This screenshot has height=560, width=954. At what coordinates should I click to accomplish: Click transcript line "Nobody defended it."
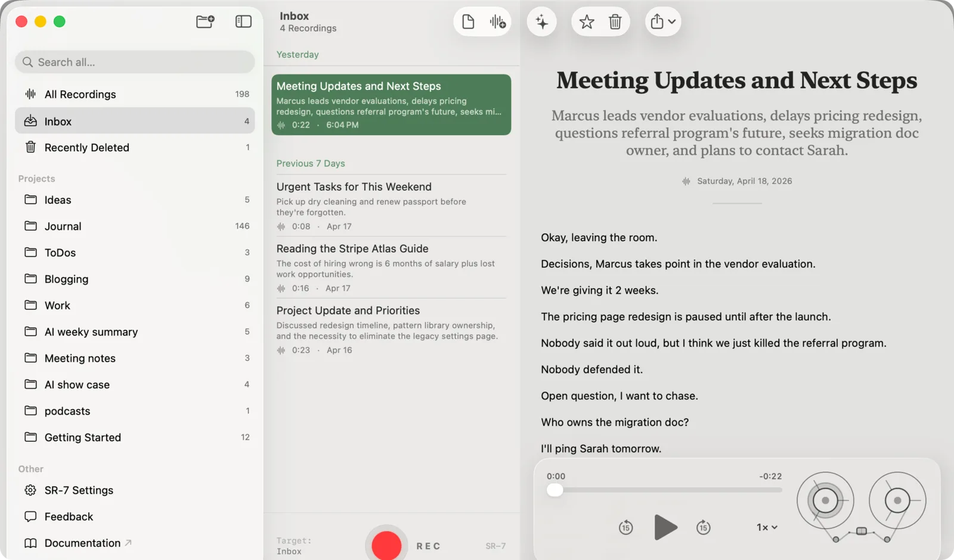[591, 369]
